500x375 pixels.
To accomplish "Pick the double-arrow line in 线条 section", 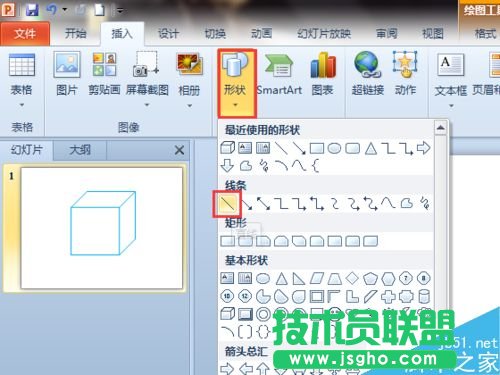I will pyautogui.click(x=264, y=203).
